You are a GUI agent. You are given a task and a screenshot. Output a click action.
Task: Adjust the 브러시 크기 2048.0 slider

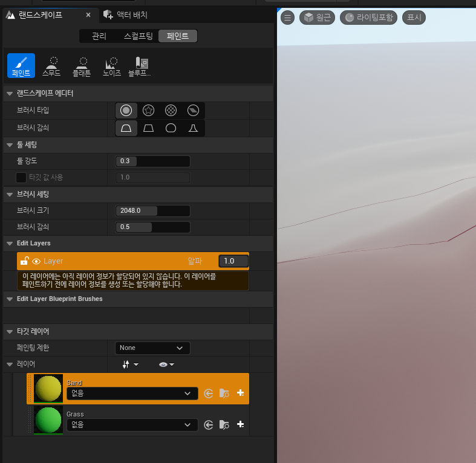click(152, 211)
